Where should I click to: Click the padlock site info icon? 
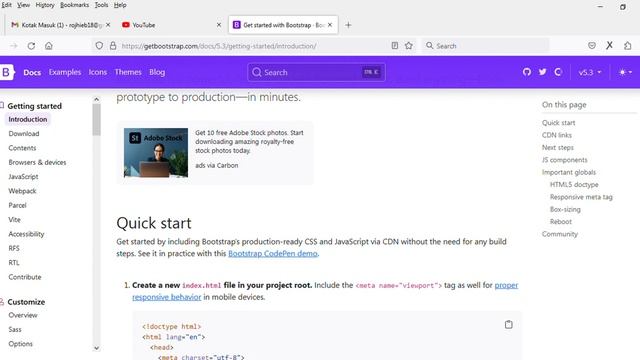coord(113,46)
